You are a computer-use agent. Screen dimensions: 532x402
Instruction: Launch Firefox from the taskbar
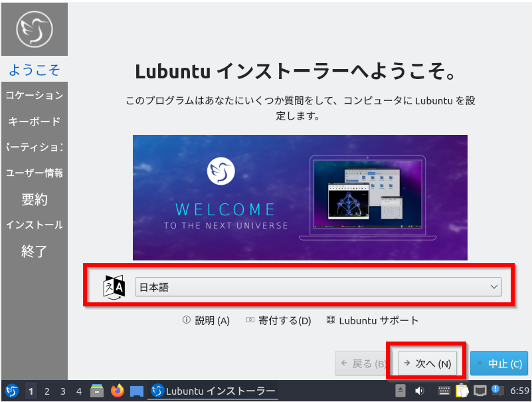118,391
